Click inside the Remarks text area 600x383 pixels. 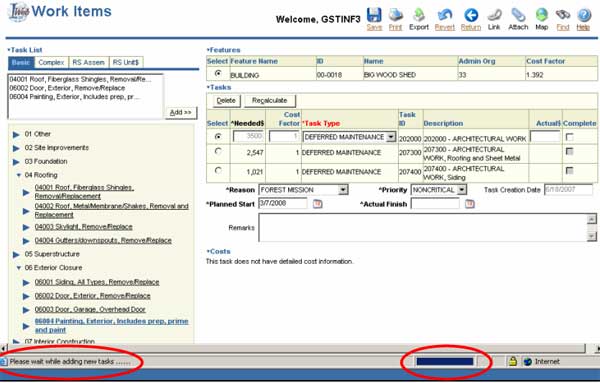(x=423, y=228)
